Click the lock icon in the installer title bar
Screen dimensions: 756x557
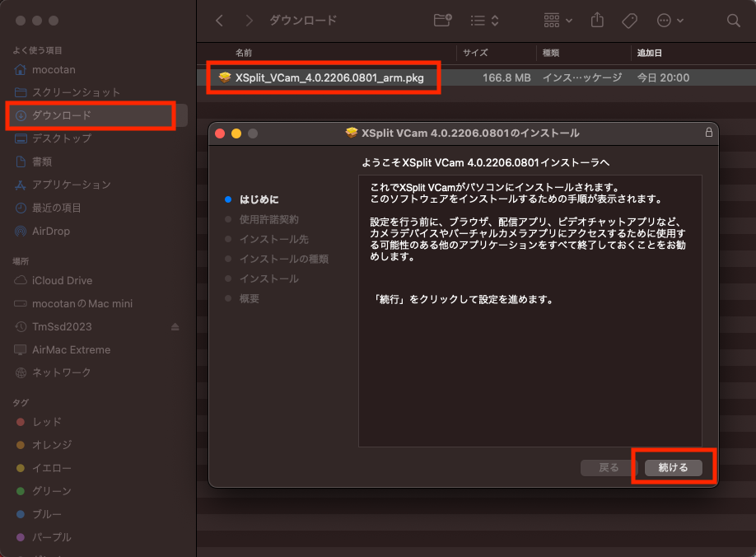709,132
